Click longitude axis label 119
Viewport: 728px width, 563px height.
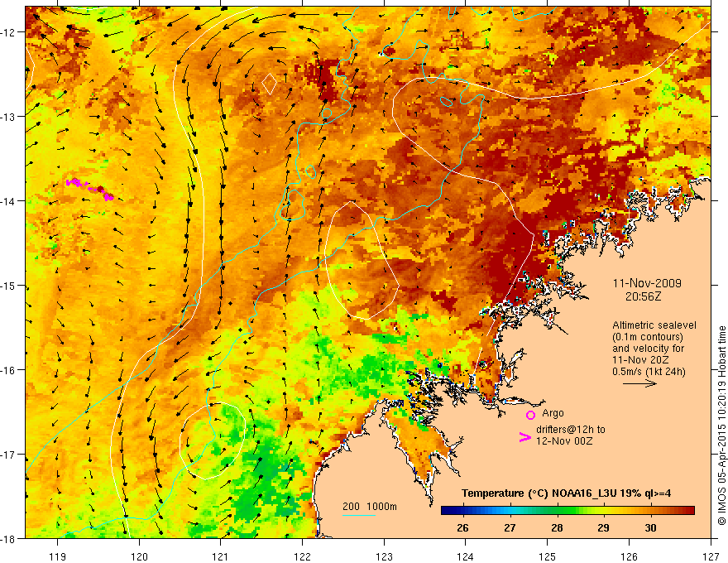coord(58,557)
